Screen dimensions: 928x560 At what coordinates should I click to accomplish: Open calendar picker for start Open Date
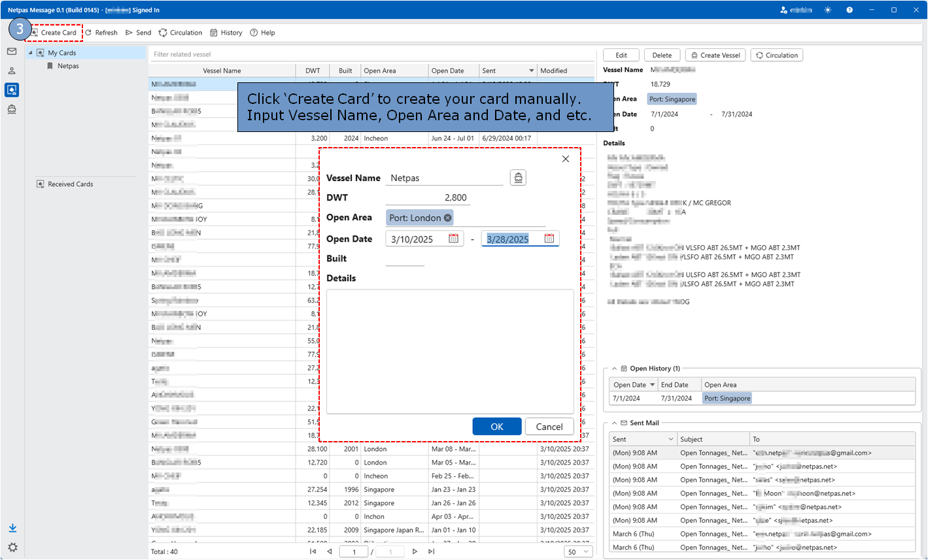click(x=453, y=239)
